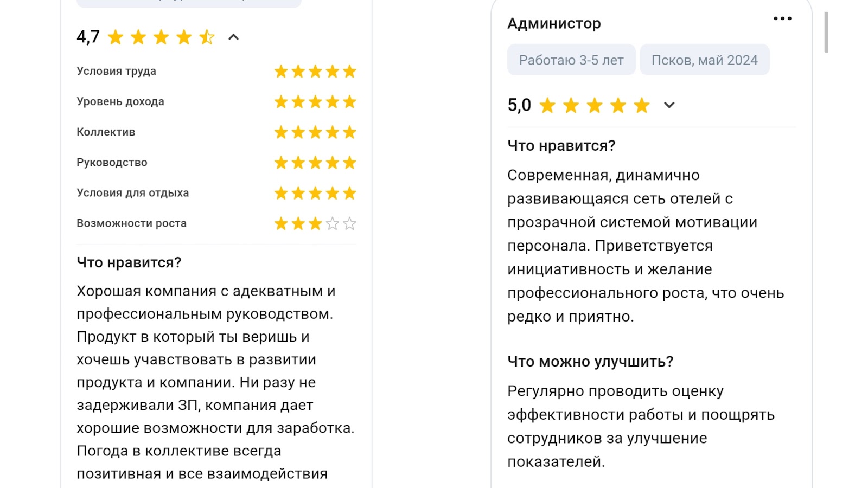
Task: Click the Псков, май 2024 tag
Action: [704, 60]
